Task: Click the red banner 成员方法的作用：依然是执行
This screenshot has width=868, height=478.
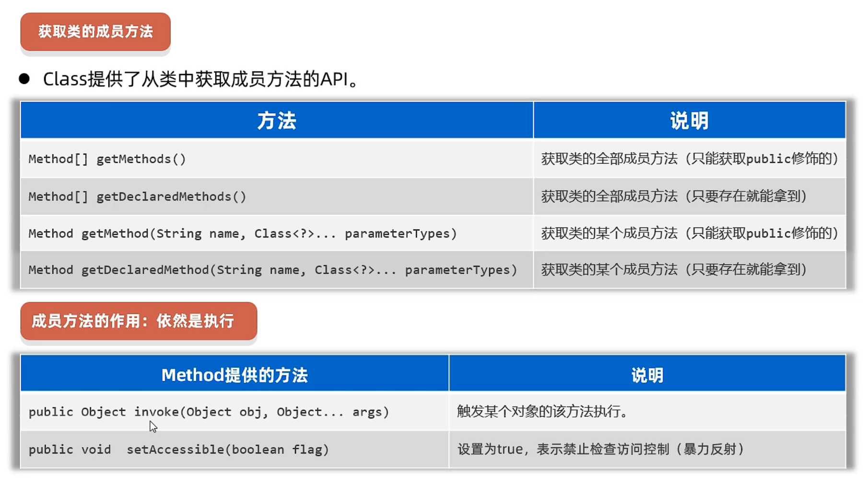Action: 139,321
